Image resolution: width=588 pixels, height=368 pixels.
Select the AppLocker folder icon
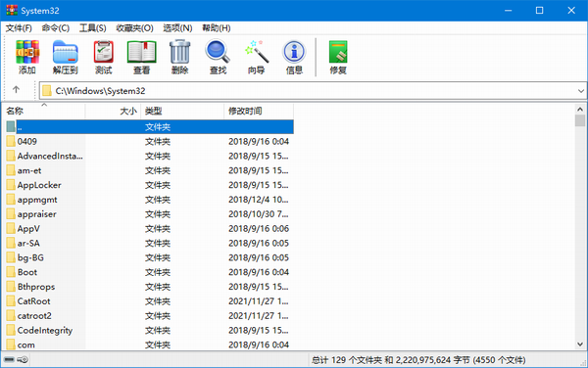pos(11,185)
